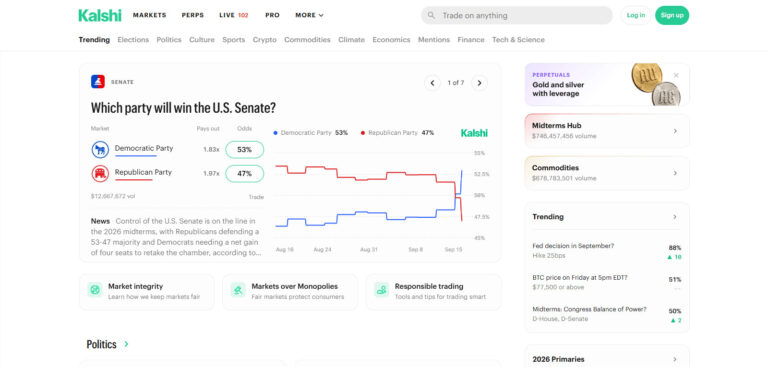The image size is (768, 367).
Task: Expand the MORE dropdown menu
Action: click(x=310, y=15)
